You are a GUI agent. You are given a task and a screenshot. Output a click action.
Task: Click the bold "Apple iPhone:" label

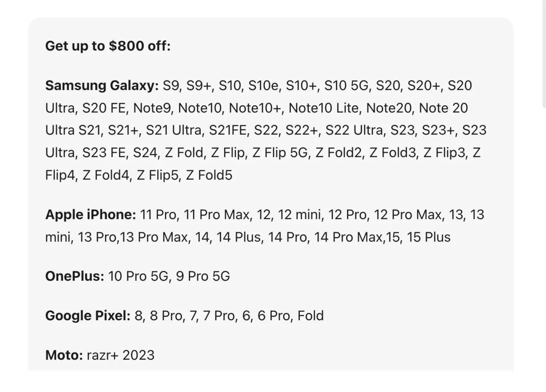click(90, 214)
